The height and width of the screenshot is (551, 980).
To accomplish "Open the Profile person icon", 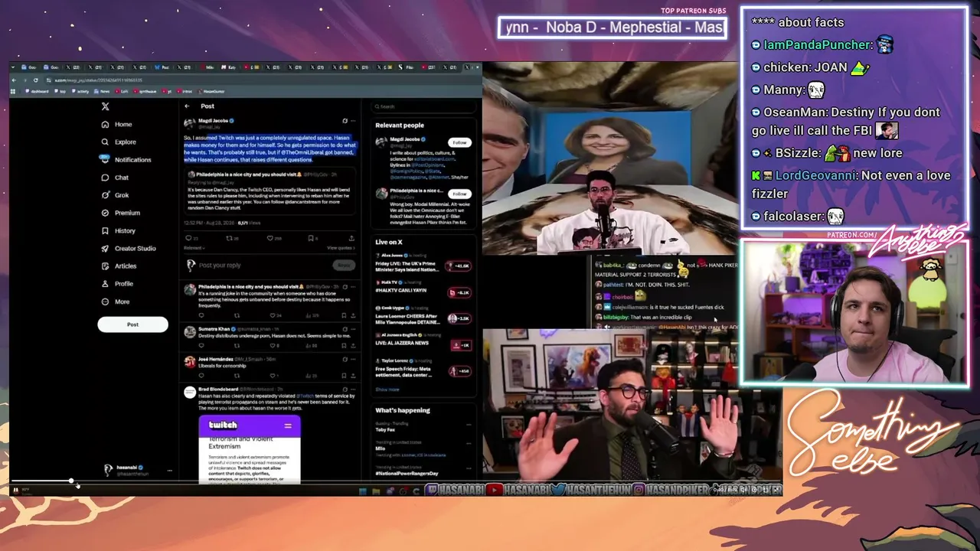I will tap(105, 283).
